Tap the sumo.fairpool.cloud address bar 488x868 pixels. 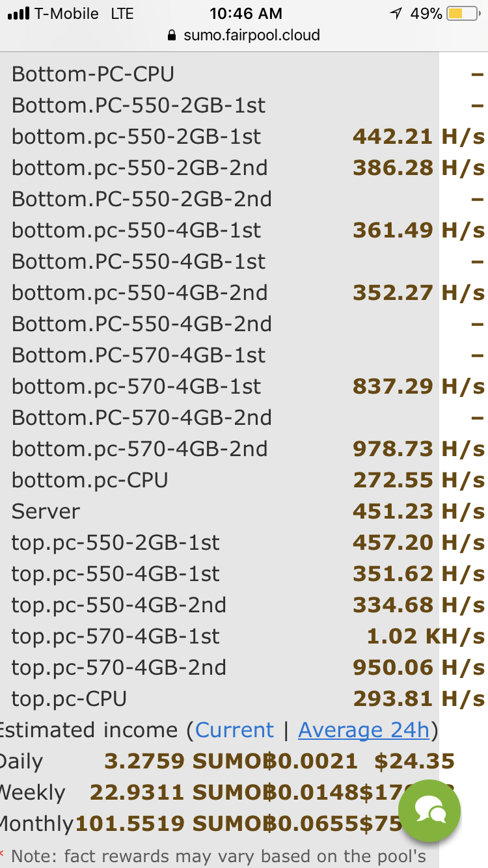[x=251, y=35]
